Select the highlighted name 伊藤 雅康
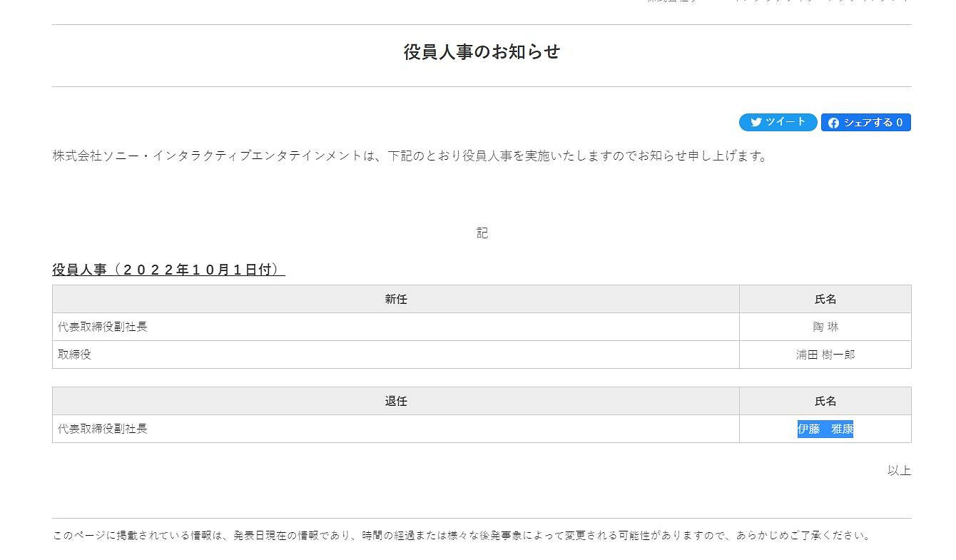This screenshot has width=956, height=560. (825, 429)
